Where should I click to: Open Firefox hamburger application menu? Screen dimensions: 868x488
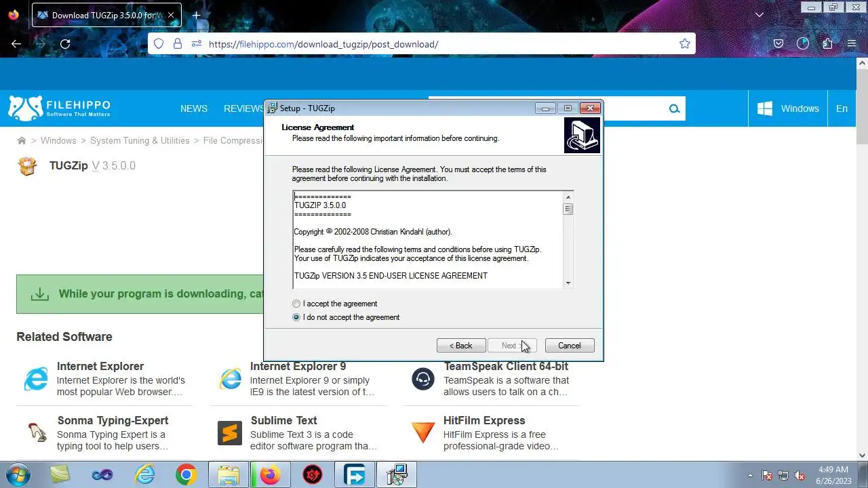(x=852, y=44)
